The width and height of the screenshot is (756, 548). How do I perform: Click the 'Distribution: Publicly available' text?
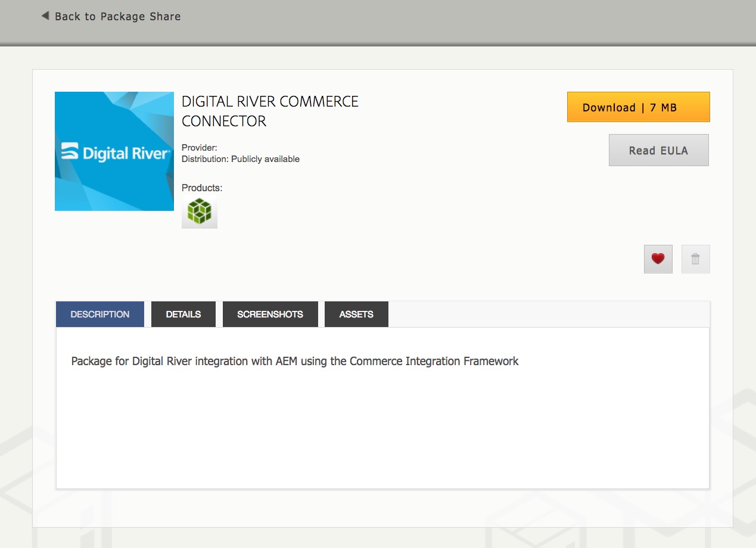click(x=241, y=159)
